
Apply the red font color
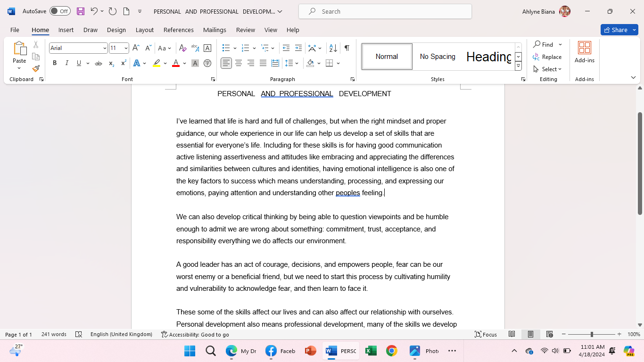pyautogui.click(x=176, y=63)
